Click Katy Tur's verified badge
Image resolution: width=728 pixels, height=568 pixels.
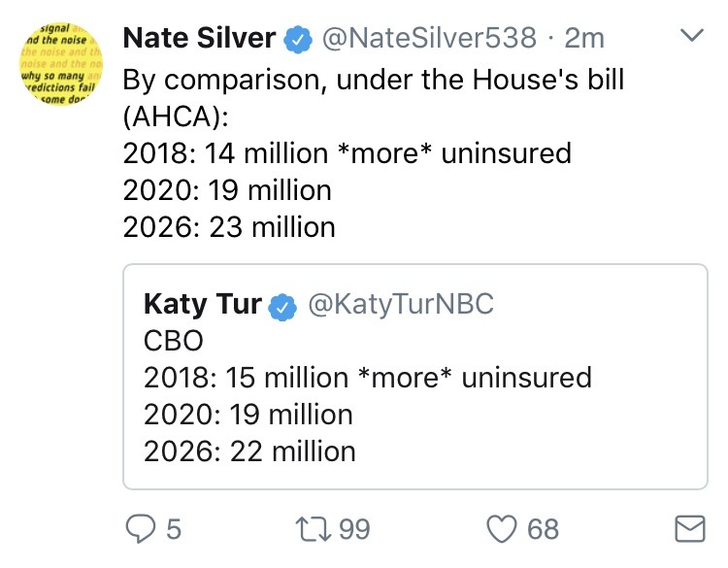click(282, 306)
